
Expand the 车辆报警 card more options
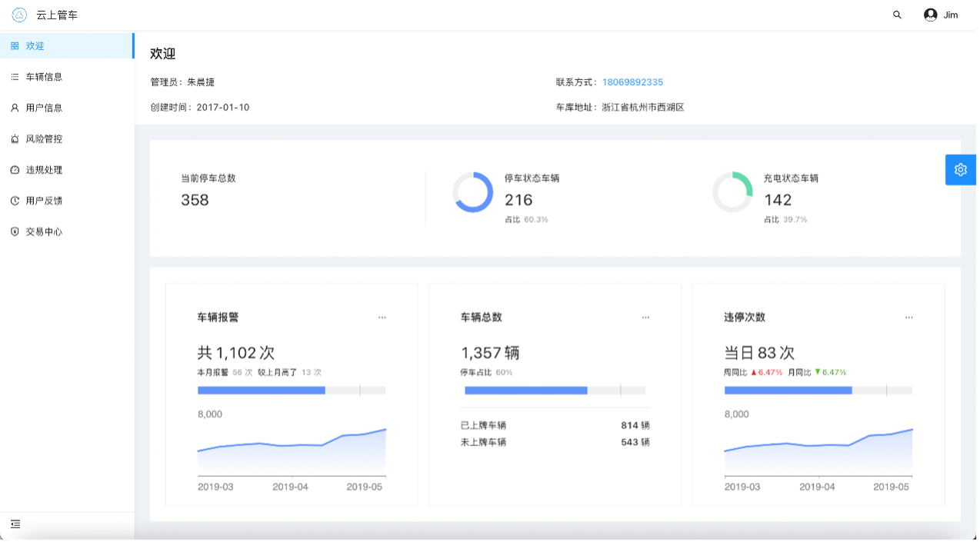point(382,318)
